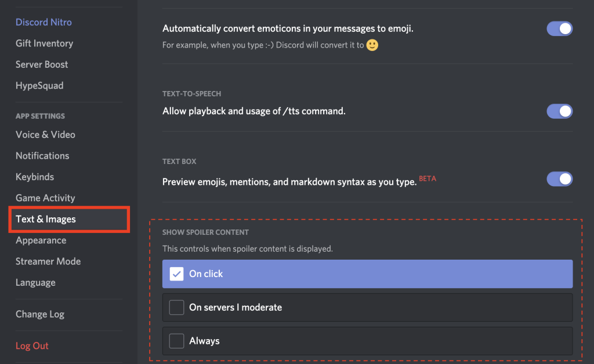Open Appearance settings
594x364 pixels.
tap(41, 241)
